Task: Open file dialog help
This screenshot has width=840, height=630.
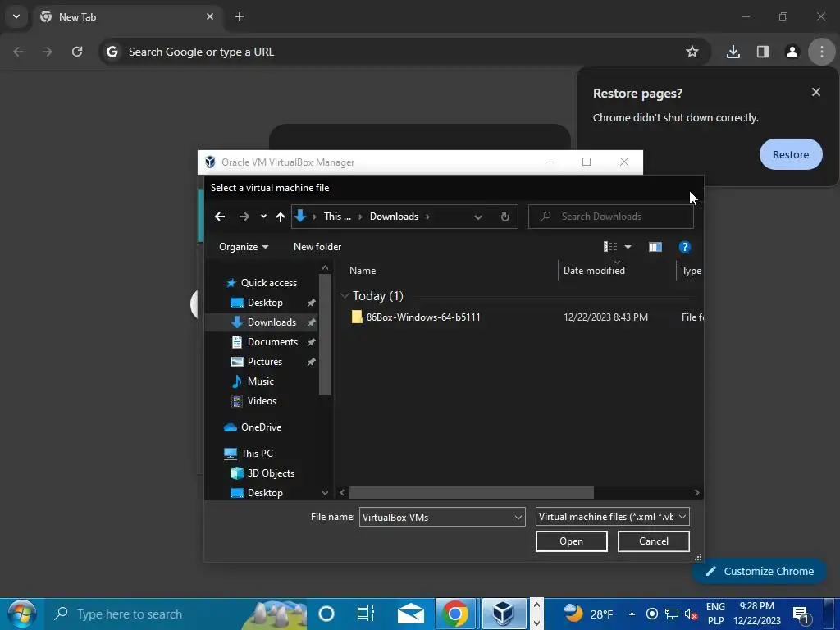Action: (x=684, y=246)
